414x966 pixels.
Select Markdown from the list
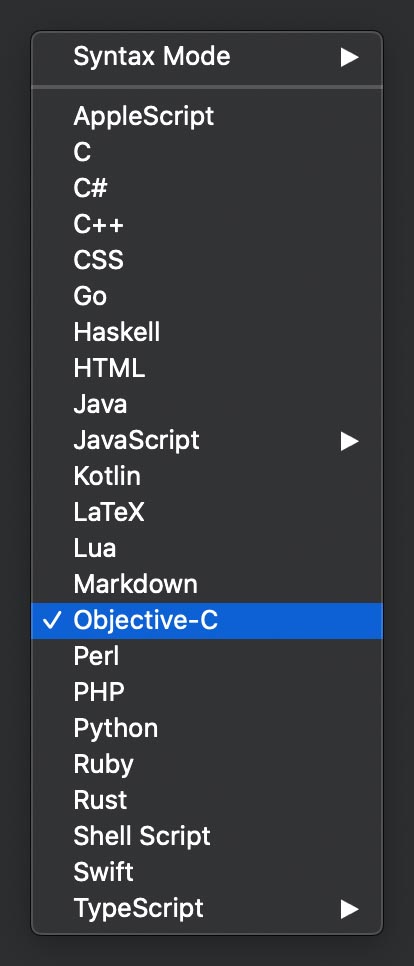(x=207, y=584)
